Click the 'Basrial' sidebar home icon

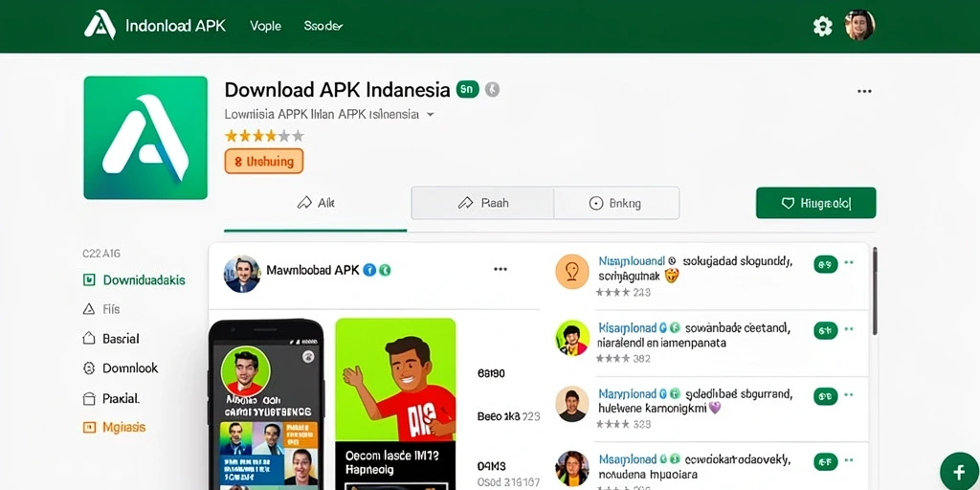[89, 339]
